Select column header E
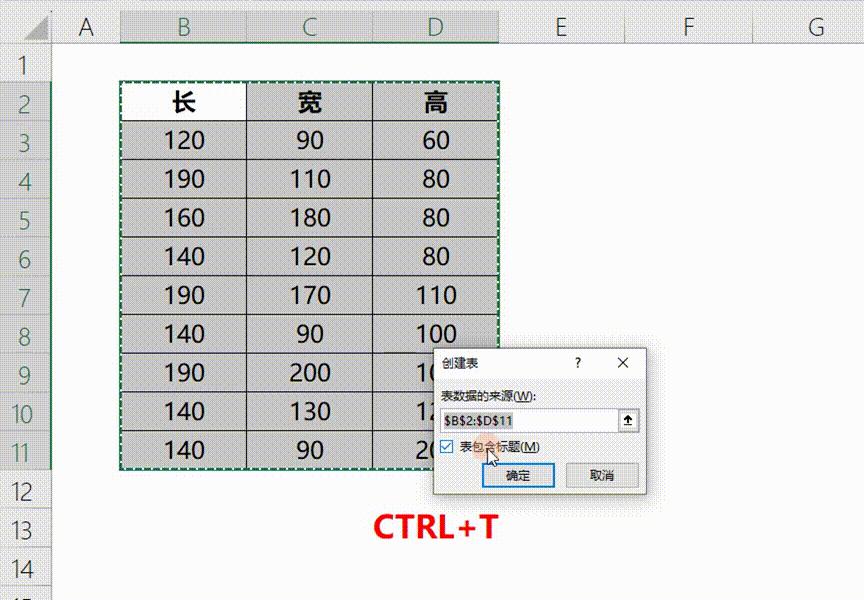 561,27
